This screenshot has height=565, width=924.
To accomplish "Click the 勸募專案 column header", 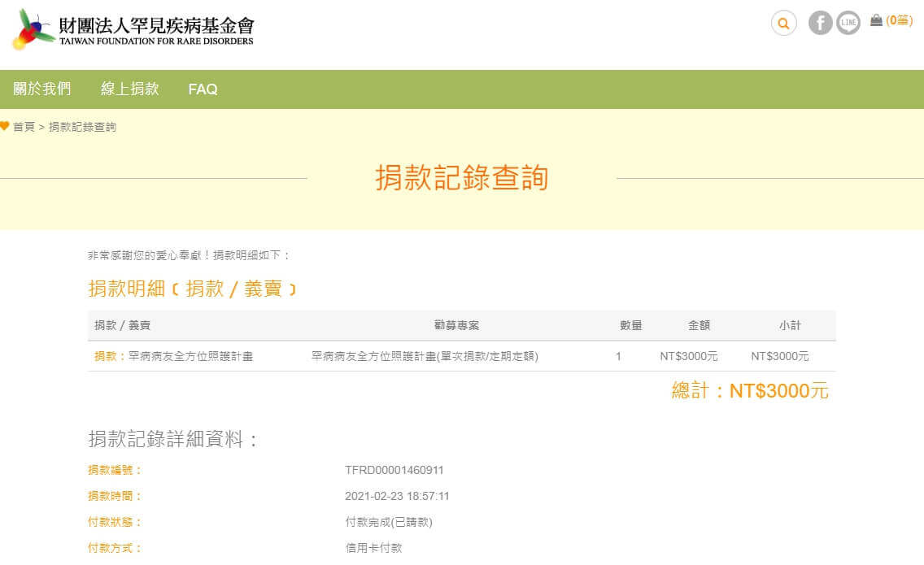I will pos(456,325).
